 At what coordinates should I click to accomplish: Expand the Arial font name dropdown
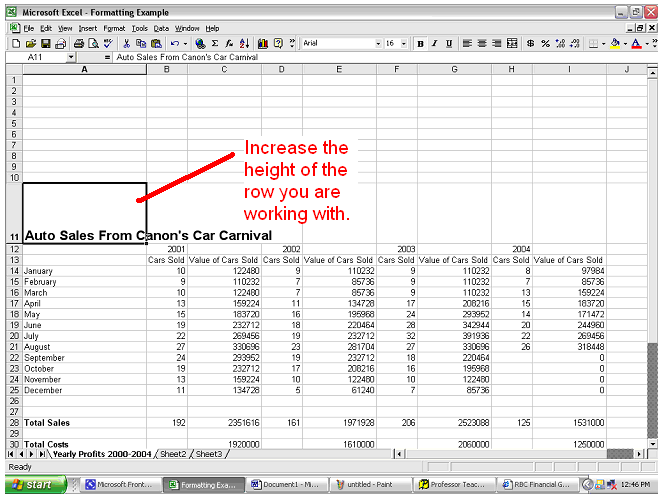[x=378, y=44]
